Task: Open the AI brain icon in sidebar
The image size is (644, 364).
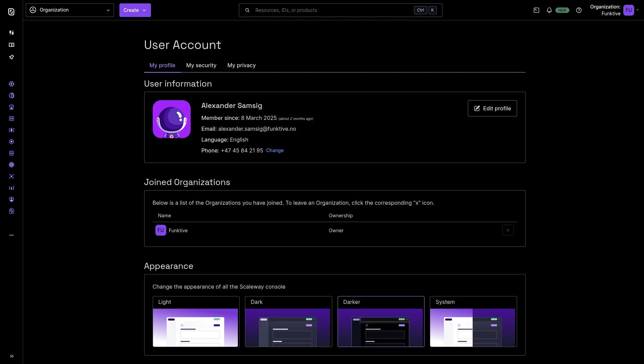Action: [x=12, y=95]
